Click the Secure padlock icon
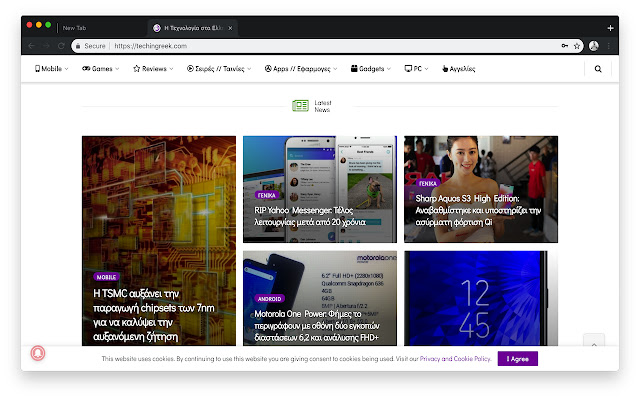This screenshot has height=400, width=640. 78,46
